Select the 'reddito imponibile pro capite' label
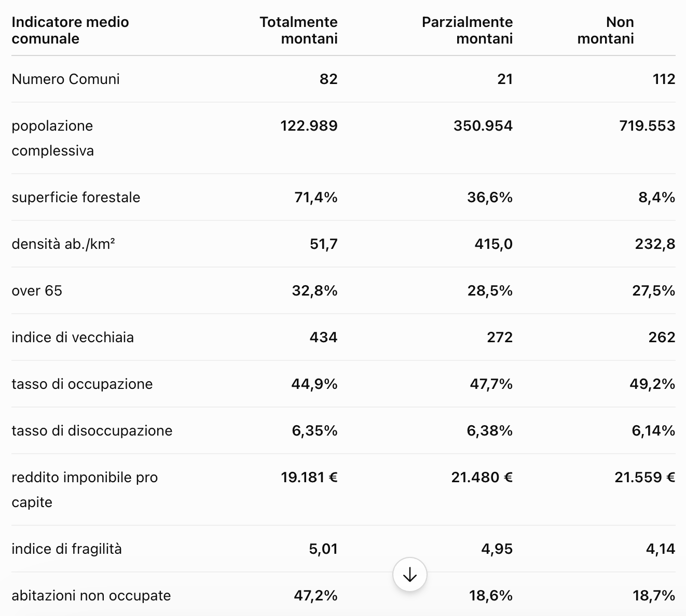 tap(85, 489)
